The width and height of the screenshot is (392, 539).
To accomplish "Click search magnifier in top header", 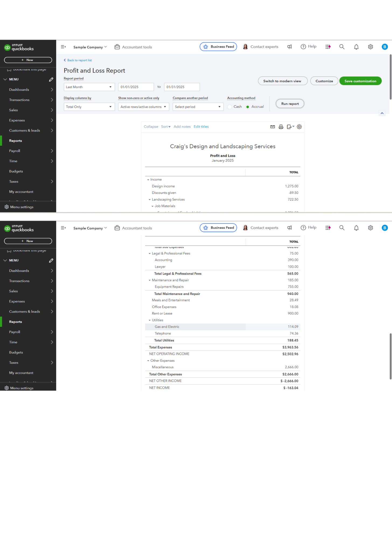I will [x=342, y=47].
